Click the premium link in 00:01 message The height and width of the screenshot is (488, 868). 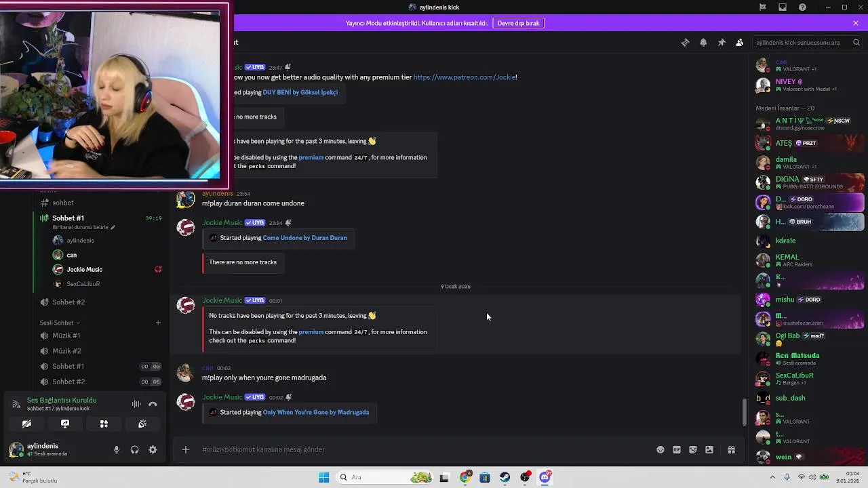point(311,332)
